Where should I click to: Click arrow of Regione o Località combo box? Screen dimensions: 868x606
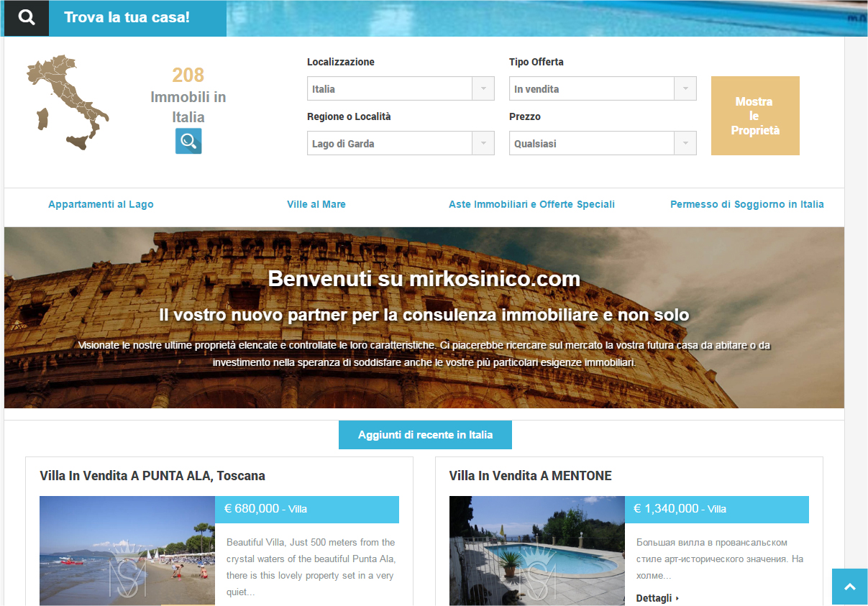click(x=483, y=143)
